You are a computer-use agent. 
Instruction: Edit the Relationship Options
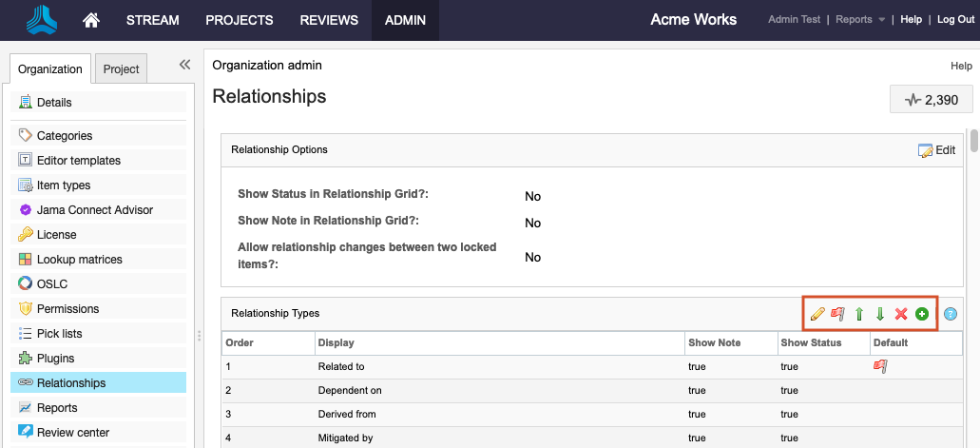click(x=936, y=150)
